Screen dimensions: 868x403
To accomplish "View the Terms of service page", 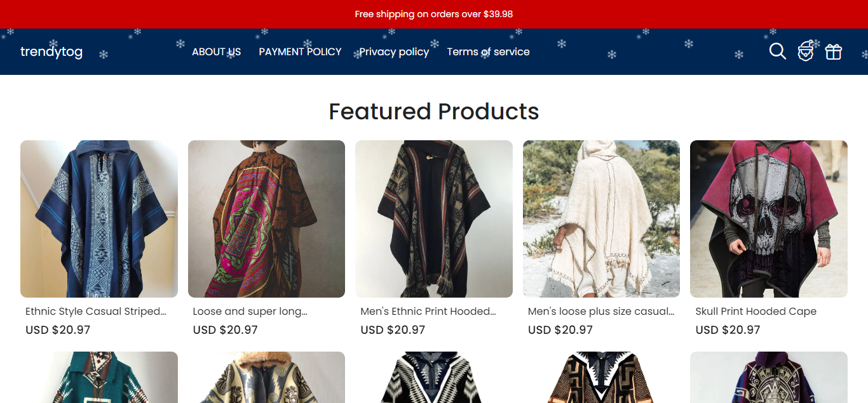I will pyautogui.click(x=488, y=52).
